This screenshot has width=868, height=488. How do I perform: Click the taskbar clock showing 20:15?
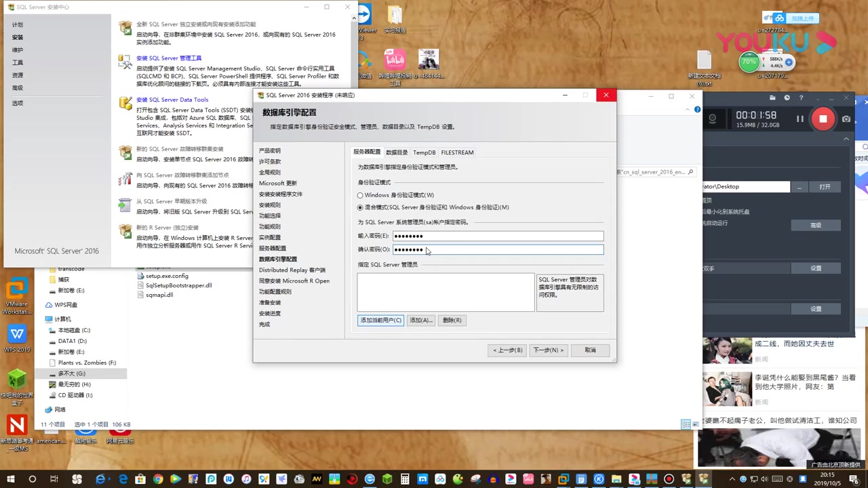827,479
